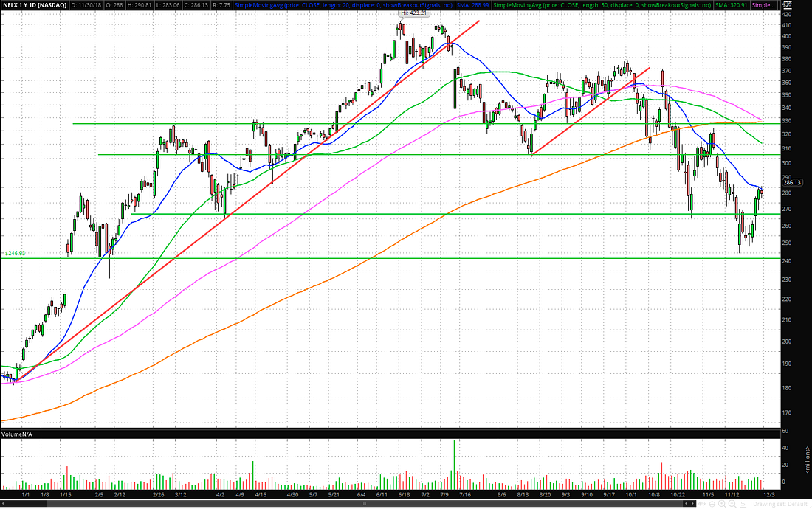Viewport: 812px width, 509px height.
Task: Click the icon left of Drawing set
Action: pos(743,505)
